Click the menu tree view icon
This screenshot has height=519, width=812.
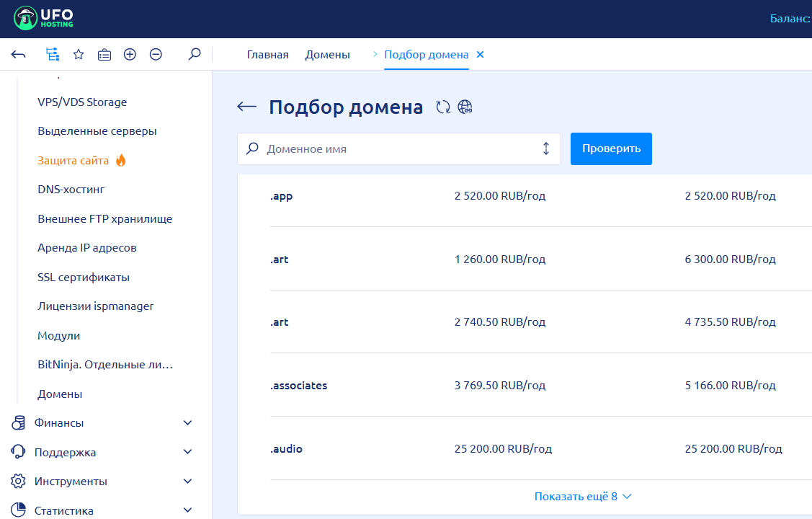click(52, 54)
